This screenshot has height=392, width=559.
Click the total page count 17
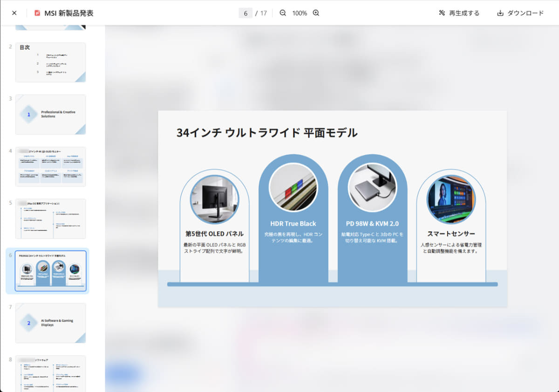click(x=264, y=13)
